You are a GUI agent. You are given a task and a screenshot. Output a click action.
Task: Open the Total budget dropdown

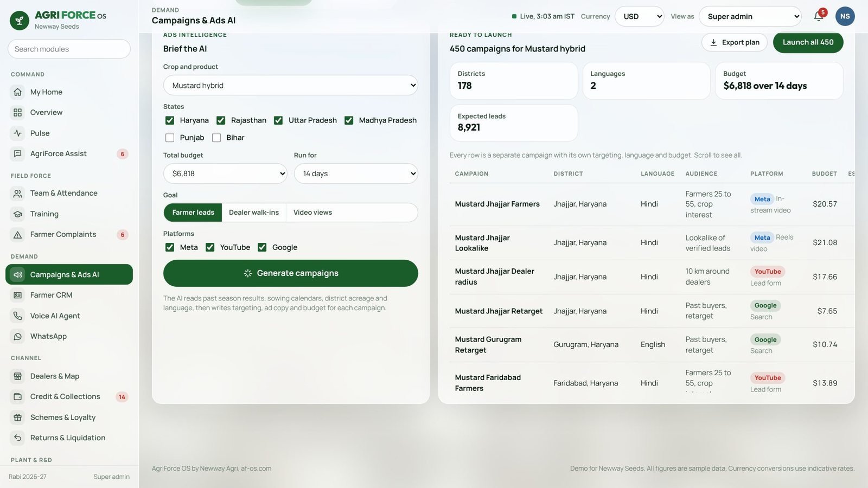pos(225,174)
